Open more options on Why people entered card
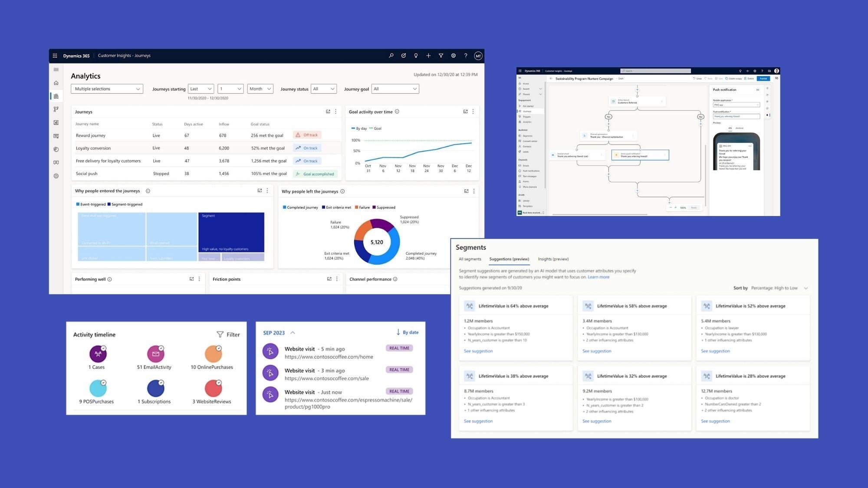This screenshot has width=868, height=488. pyautogui.click(x=267, y=190)
